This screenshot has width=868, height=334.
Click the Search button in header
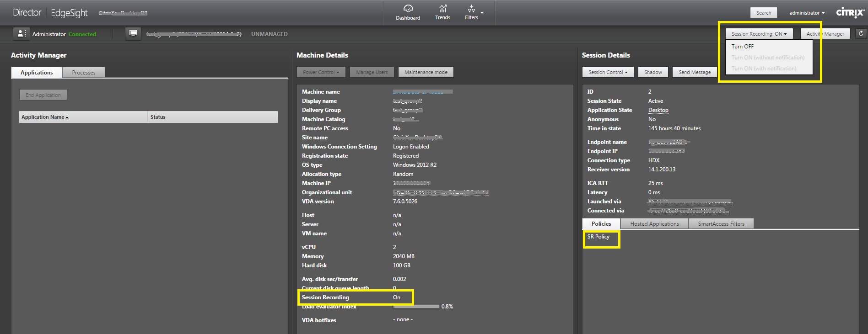click(x=763, y=13)
